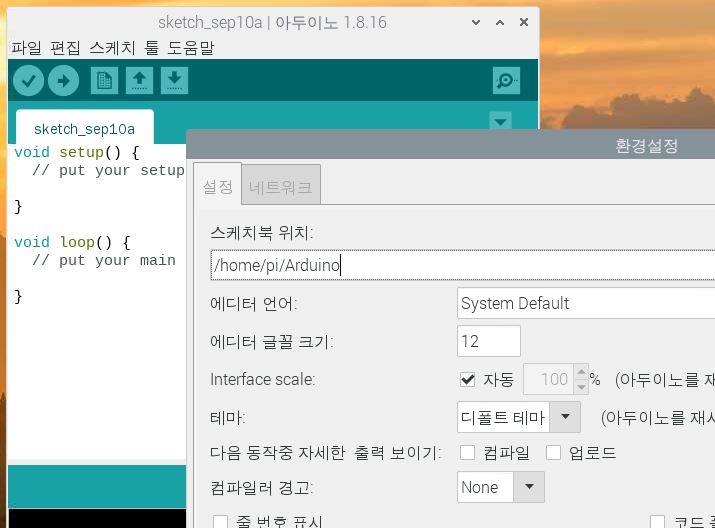715x528 pixels.
Task: Click the sketchbook location field /home/pi/Arduino
Action: pos(463,265)
